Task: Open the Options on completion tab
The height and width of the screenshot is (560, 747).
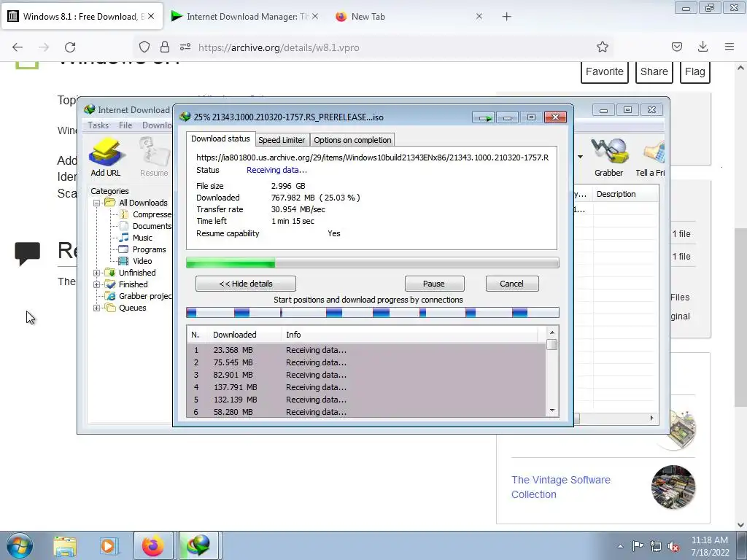Action: [x=352, y=140]
